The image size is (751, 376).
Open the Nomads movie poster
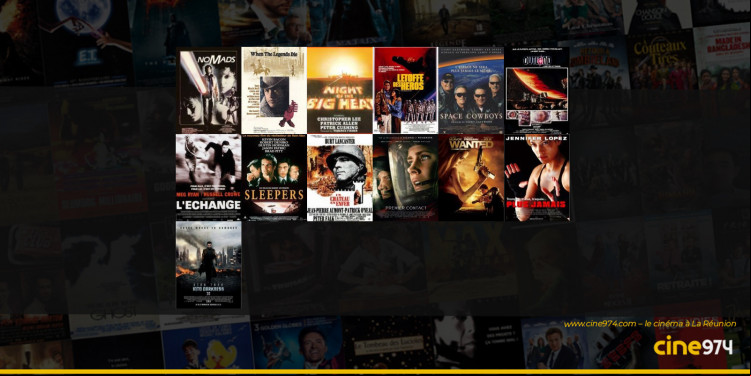209,90
